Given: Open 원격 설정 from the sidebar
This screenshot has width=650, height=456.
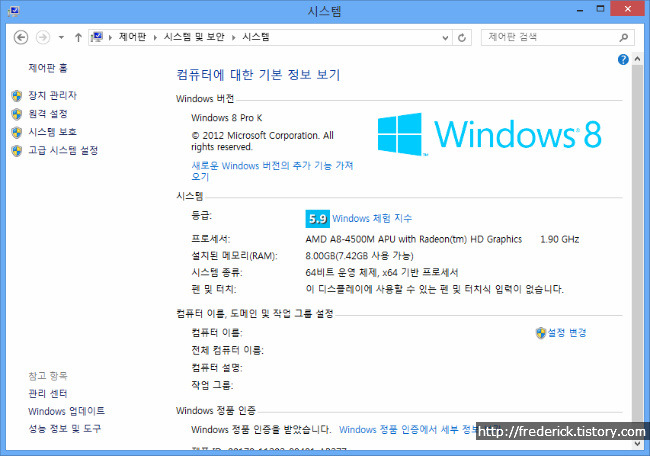Looking at the screenshot, I should 48,114.
